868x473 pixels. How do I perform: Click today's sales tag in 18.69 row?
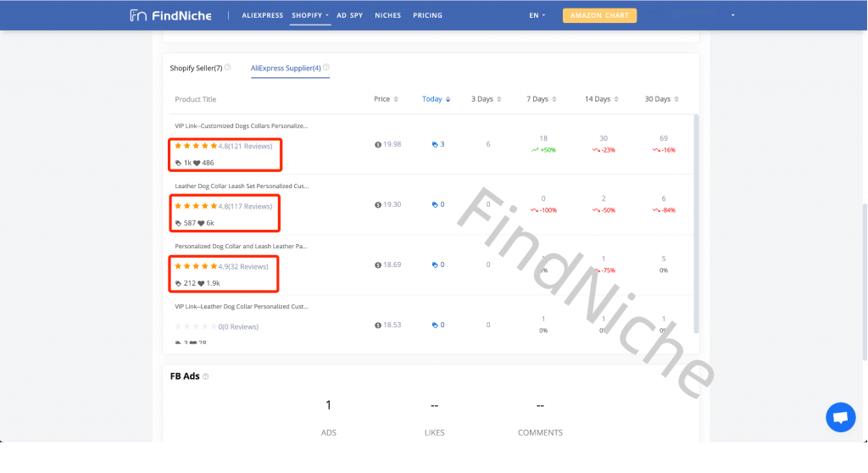click(435, 265)
